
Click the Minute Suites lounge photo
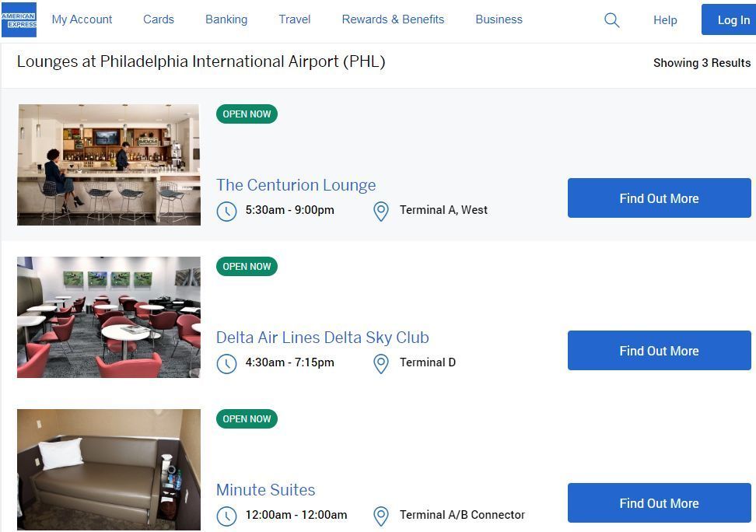coord(109,470)
